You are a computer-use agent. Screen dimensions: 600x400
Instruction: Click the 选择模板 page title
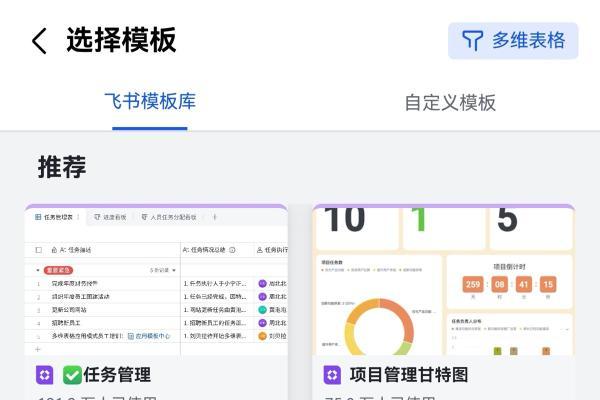point(121,40)
